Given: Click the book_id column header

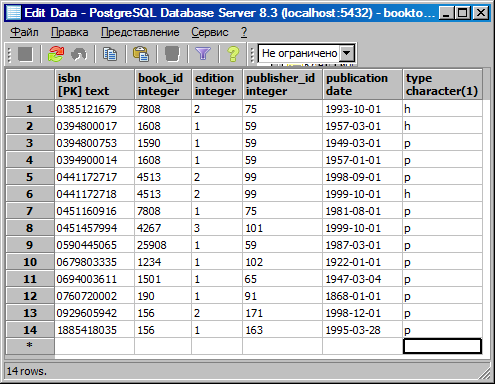Looking at the screenshot, I should point(163,84).
